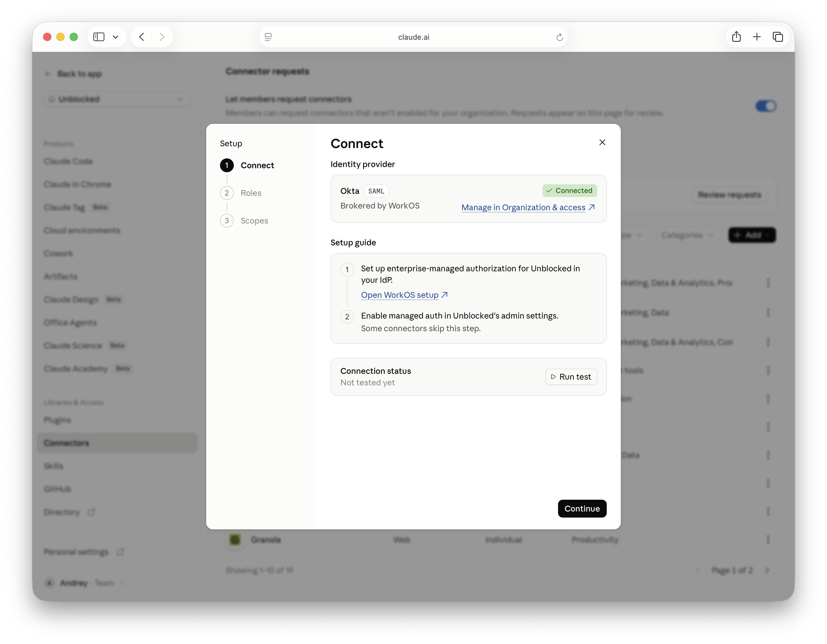Open GitHub in sidebar
The height and width of the screenshot is (644, 827).
coord(58,489)
